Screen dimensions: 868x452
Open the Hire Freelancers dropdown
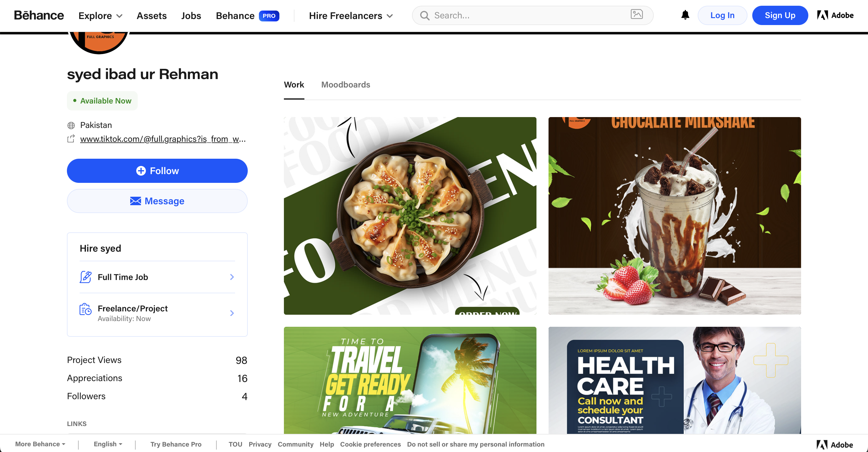point(351,15)
